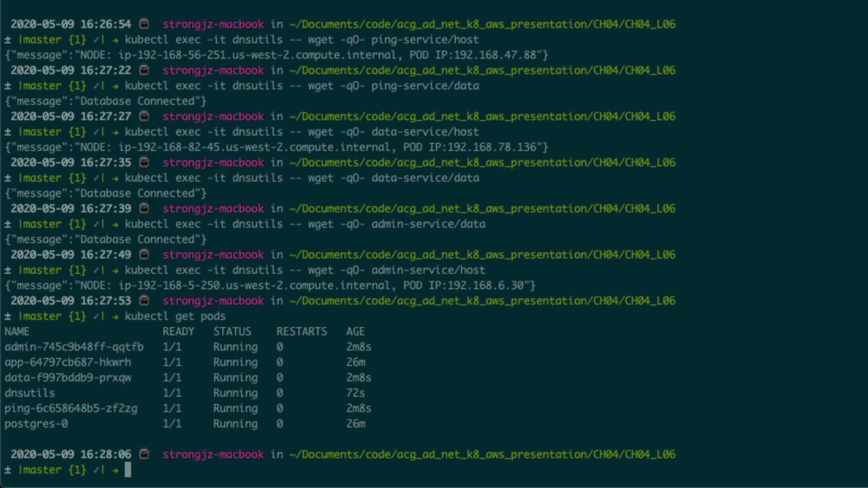The width and height of the screenshot is (868, 488).
Task: Click the icon beside timestamp 16:27:39
Action: coord(144,208)
